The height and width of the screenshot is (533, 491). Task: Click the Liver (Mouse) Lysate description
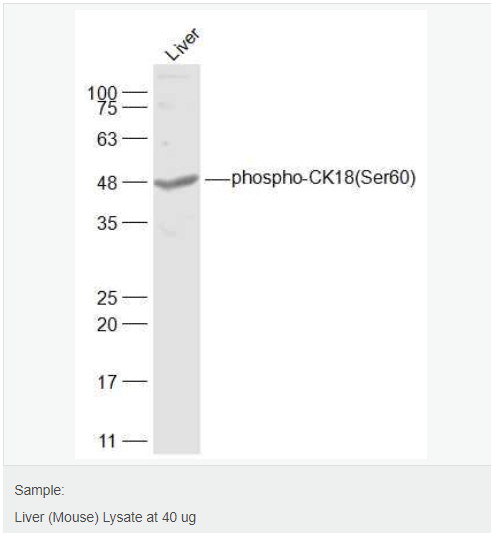pyautogui.click(x=105, y=517)
